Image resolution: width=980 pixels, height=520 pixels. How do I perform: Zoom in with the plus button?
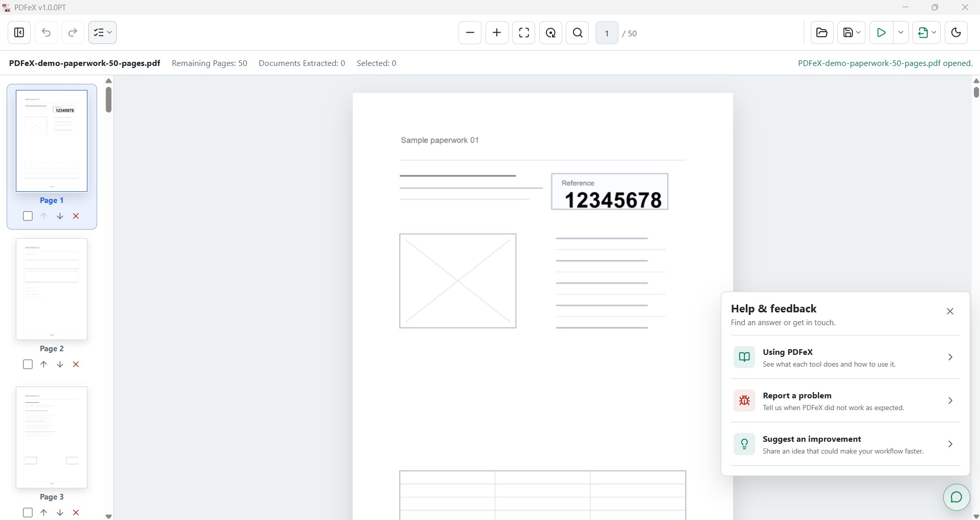coord(497,33)
